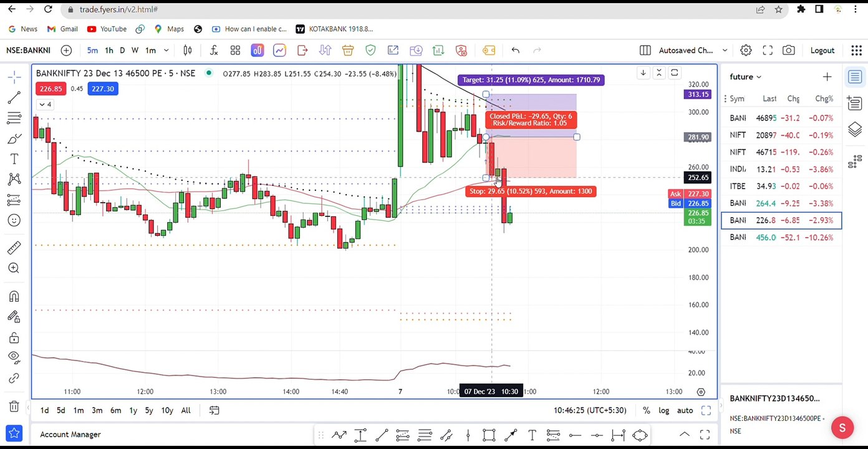Open the future watchlist dropdown

(745, 77)
